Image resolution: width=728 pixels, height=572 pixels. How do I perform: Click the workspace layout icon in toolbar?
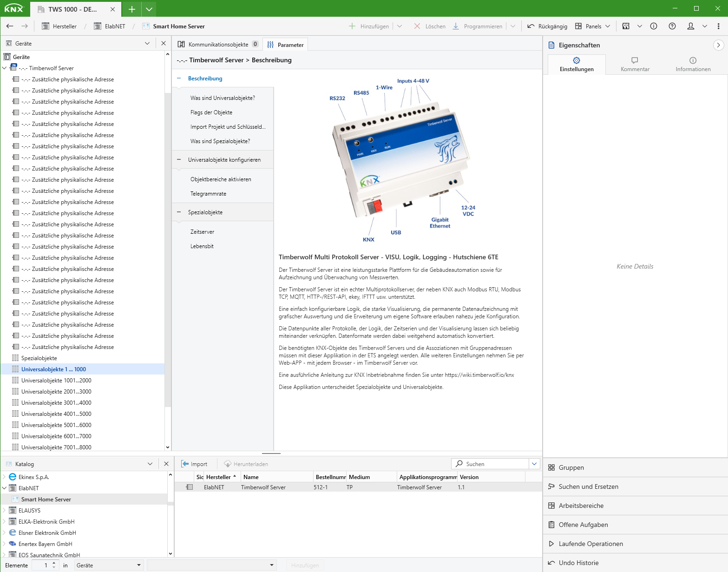click(x=626, y=26)
